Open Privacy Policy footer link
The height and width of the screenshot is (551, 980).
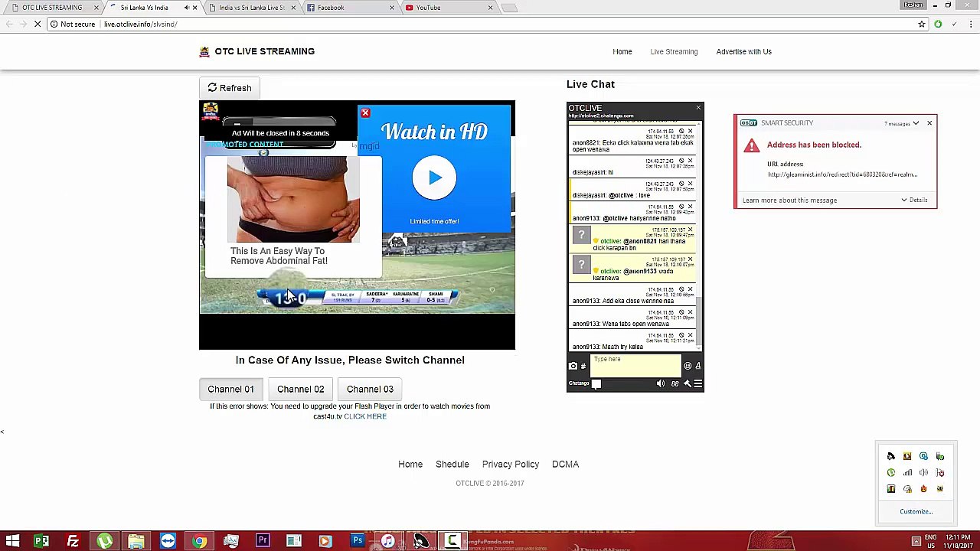[x=511, y=464]
